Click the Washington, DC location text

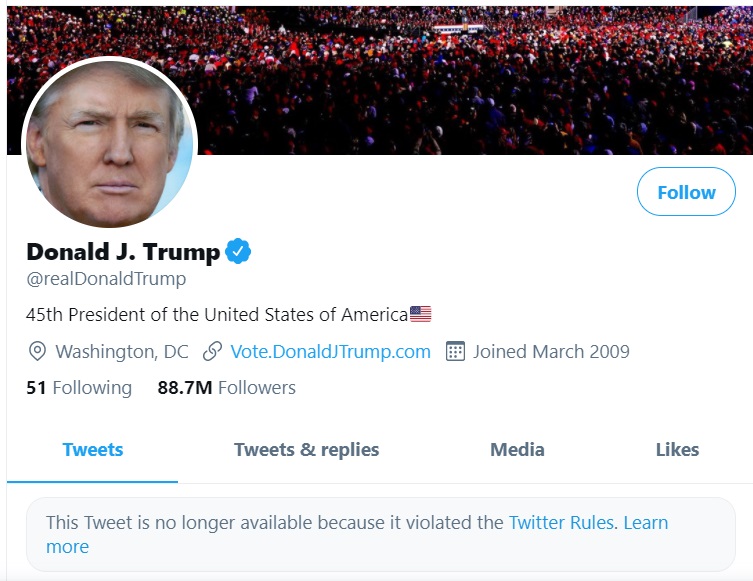[122, 351]
